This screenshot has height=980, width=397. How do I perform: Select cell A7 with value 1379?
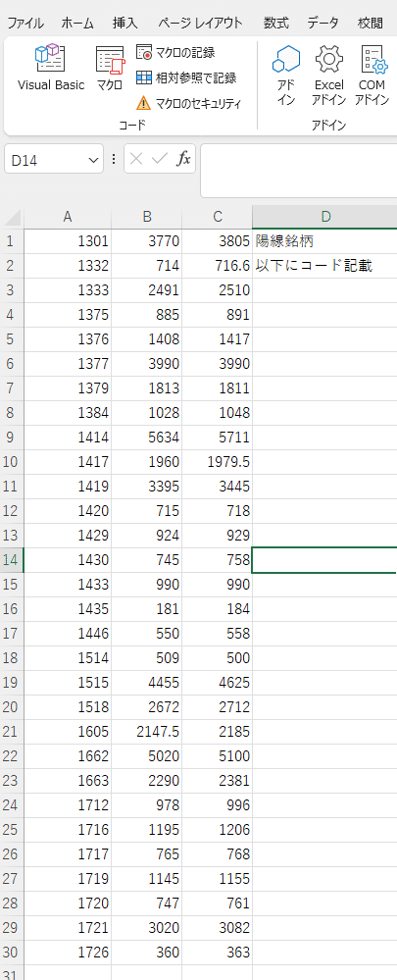[x=68, y=388]
